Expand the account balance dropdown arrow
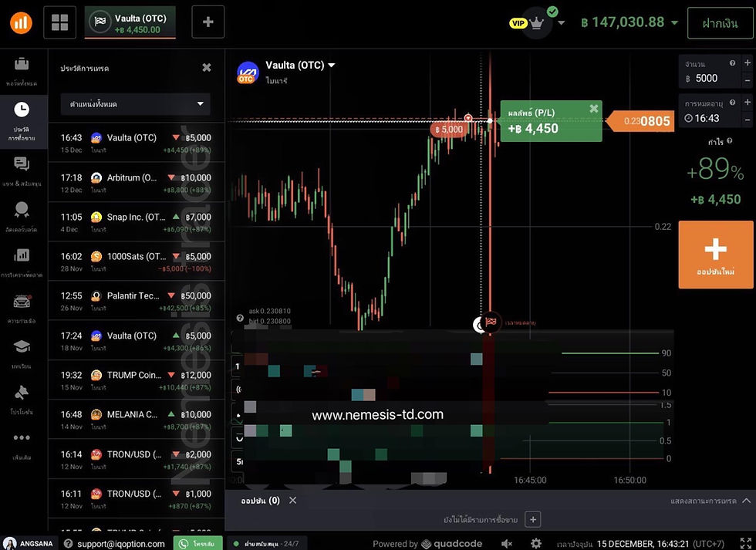The width and height of the screenshot is (756, 550). point(674,22)
